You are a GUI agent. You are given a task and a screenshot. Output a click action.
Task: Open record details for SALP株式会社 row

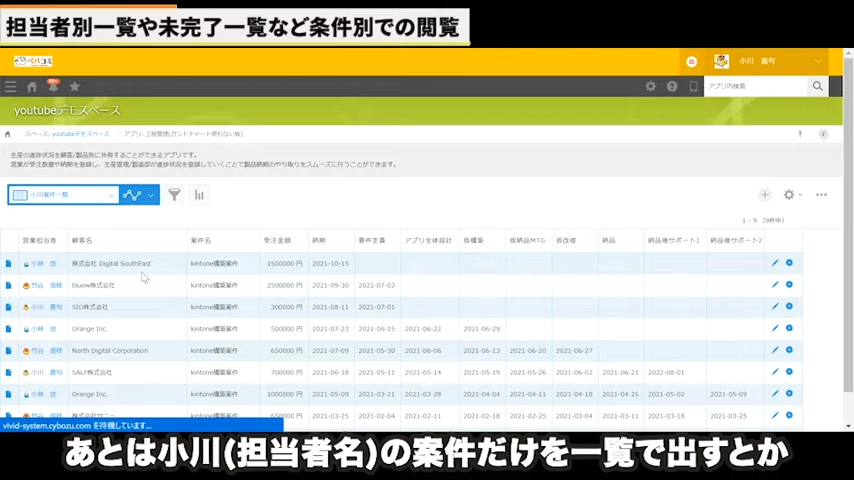tap(8, 372)
